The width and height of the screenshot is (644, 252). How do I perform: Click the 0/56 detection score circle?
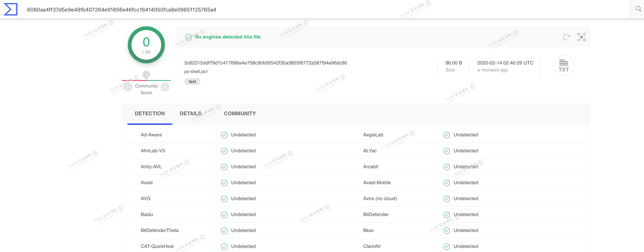tap(146, 45)
